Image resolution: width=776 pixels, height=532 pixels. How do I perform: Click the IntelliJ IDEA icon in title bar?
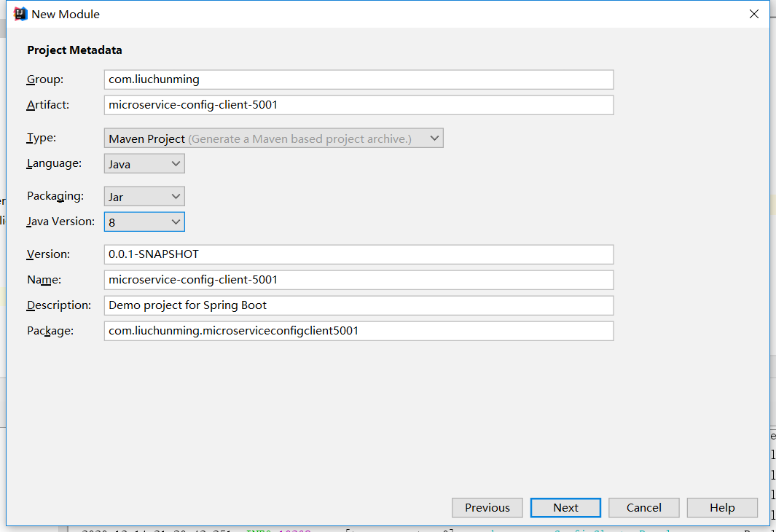click(20, 14)
